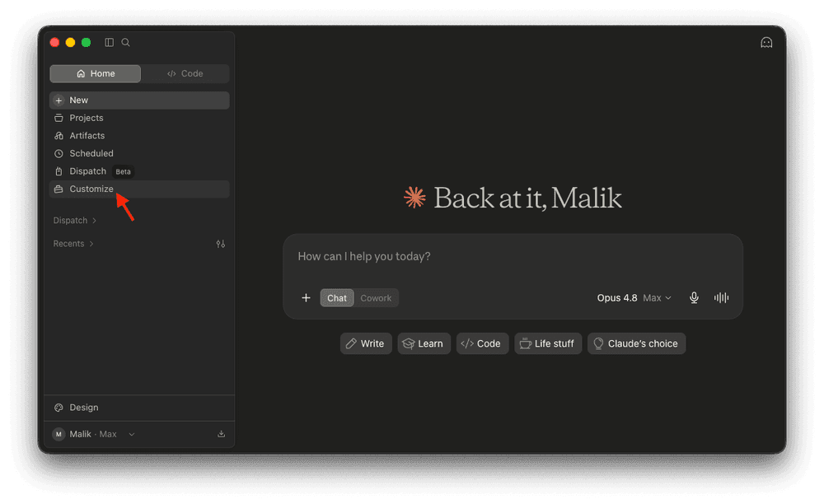This screenshot has width=824, height=504.
Task: Click the plus icon beside New
Action: point(59,100)
